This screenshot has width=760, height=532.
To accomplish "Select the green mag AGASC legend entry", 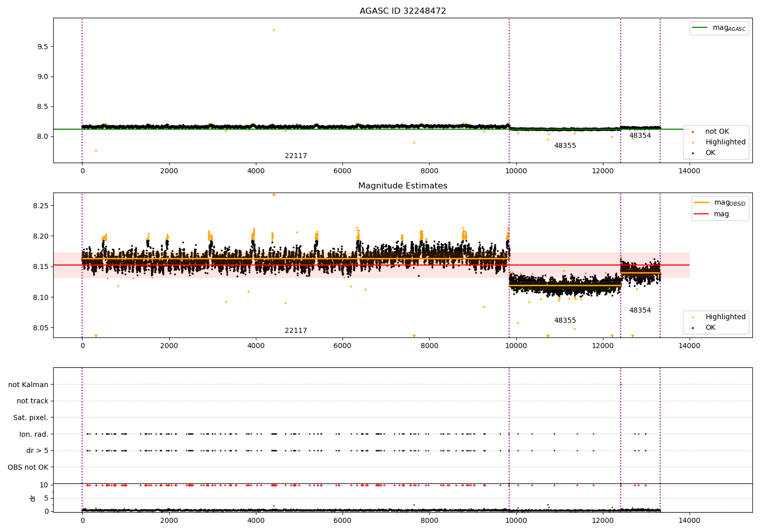I will click(x=719, y=28).
